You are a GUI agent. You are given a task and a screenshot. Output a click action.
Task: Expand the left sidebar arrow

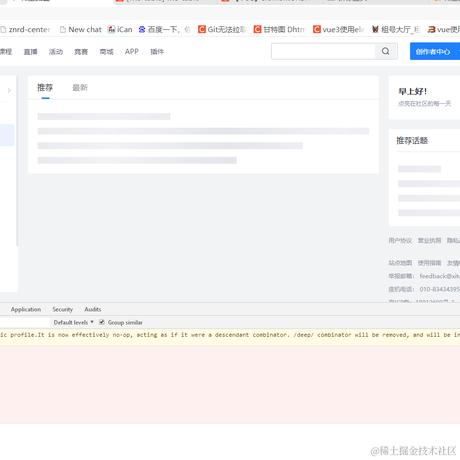coord(9,90)
